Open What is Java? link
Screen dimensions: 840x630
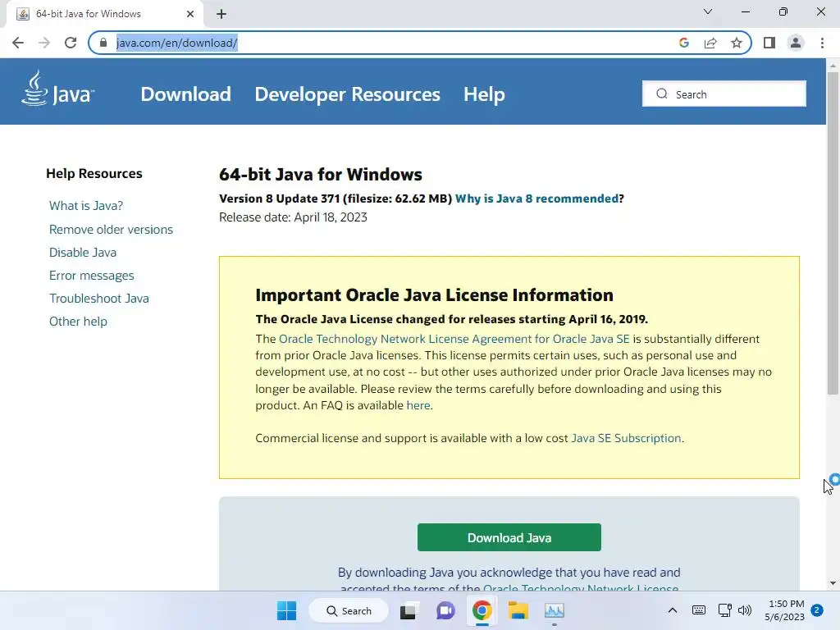point(86,206)
